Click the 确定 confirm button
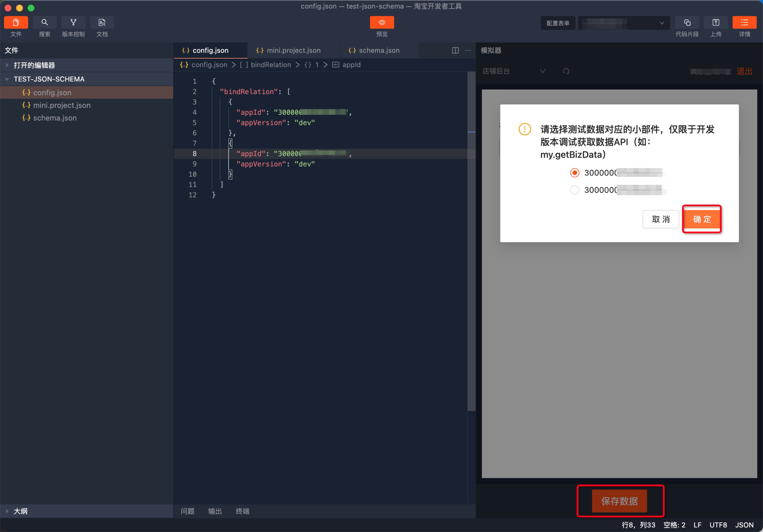 tap(702, 219)
